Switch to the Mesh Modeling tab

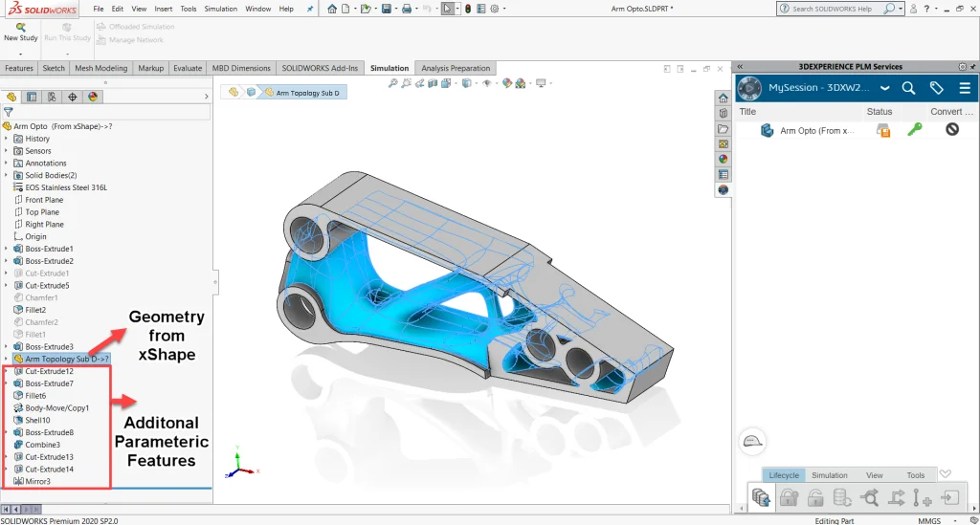(100, 69)
